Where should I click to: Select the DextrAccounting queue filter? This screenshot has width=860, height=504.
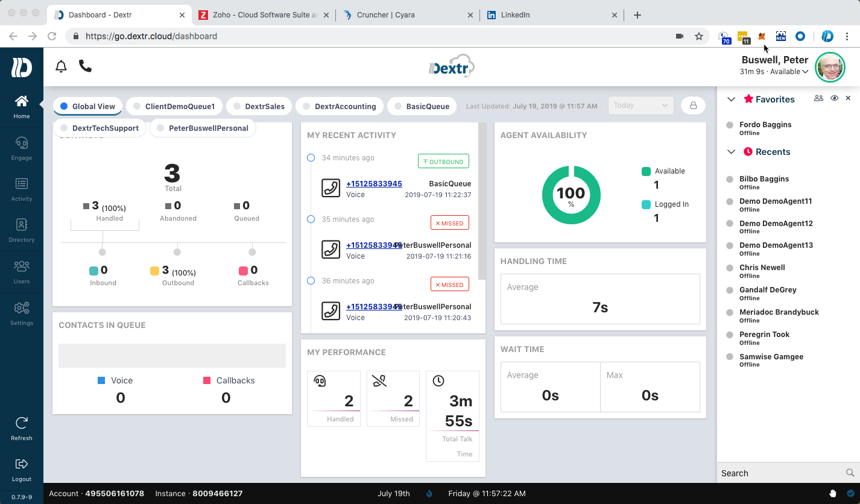pyautogui.click(x=339, y=106)
